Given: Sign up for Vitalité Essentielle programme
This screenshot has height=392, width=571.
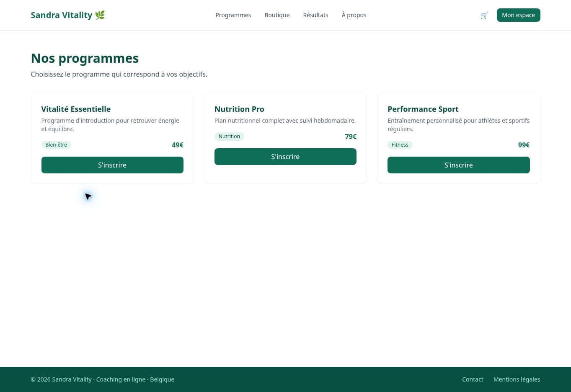Looking at the screenshot, I should point(112,165).
